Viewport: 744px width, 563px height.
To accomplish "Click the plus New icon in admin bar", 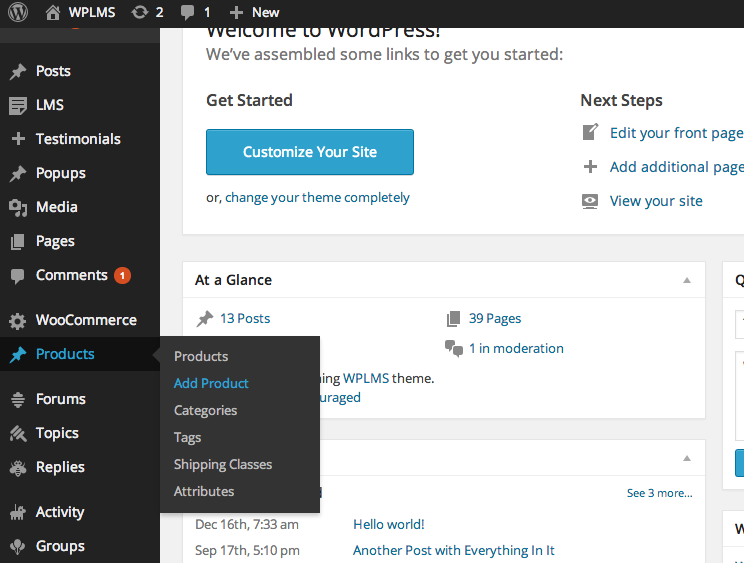I will click(x=236, y=12).
